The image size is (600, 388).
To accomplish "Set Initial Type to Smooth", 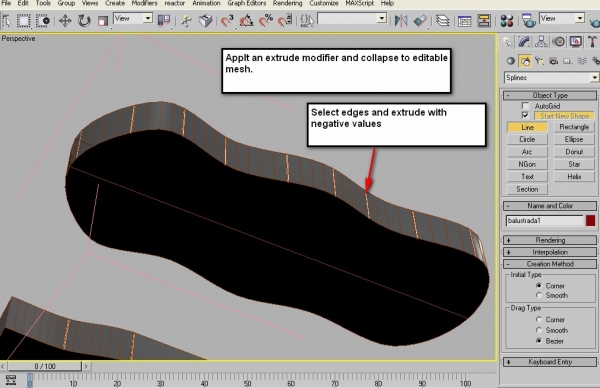I will pyautogui.click(x=539, y=295).
